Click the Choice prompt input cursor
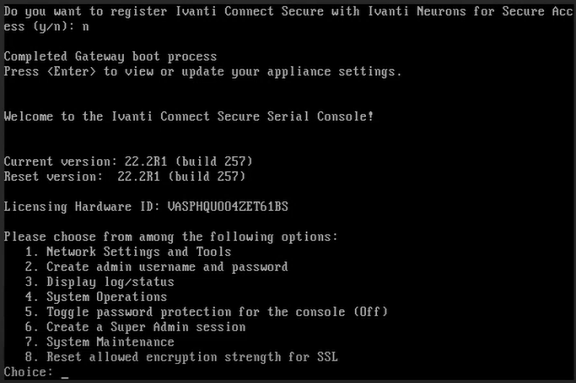The width and height of the screenshot is (576, 383). click(65, 374)
